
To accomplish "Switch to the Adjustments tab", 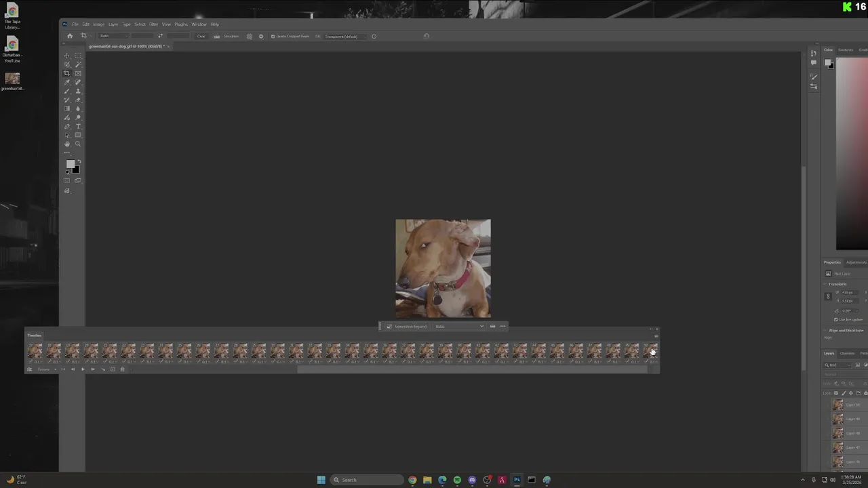I will (x=856, y=262).
